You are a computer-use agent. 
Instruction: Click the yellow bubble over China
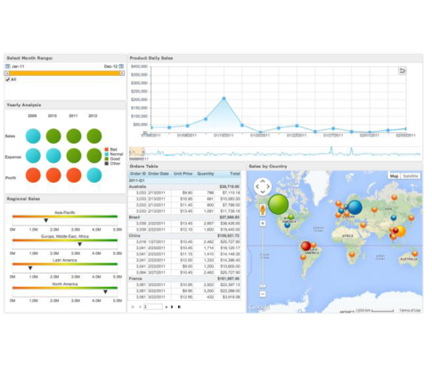(401, 231)
